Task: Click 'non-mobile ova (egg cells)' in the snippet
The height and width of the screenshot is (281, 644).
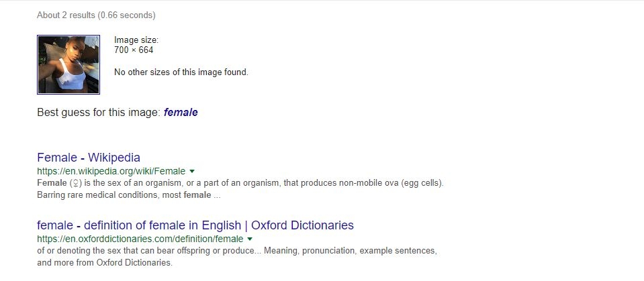Action: 392,183
